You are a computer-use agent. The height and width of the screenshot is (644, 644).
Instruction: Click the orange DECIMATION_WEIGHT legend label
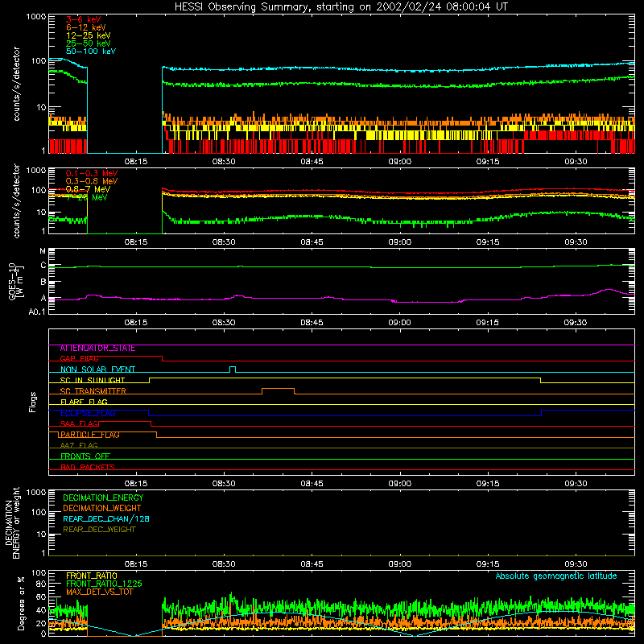click(102, 509)
